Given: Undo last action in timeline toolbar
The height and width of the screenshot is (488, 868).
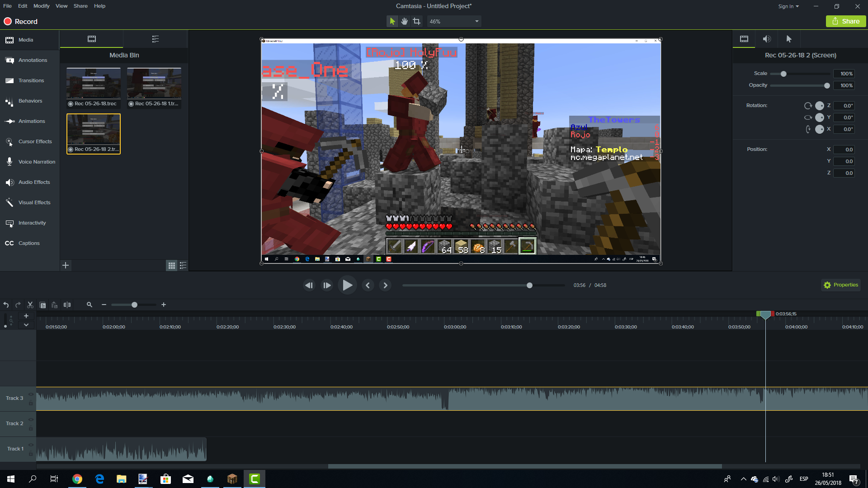Looking at the screenshot, I should point(6,305).
